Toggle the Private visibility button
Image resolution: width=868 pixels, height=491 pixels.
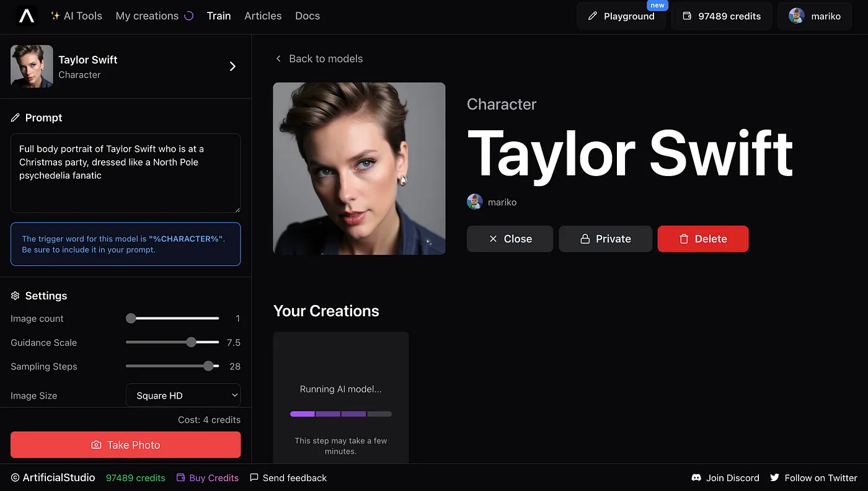click(605, 239)
